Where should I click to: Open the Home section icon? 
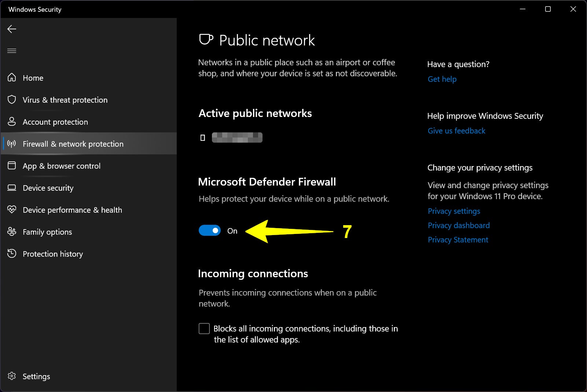click(x=11, y=78)
